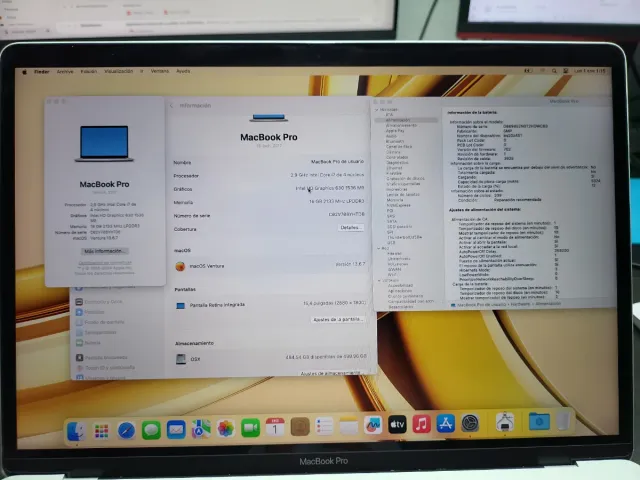Launch FaceTime from the dock
This screenshot has width=640, height=480.
(x=250, y=428)
